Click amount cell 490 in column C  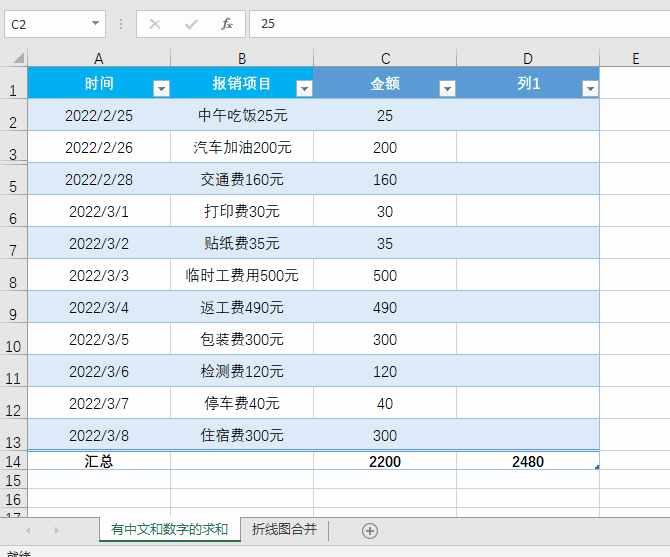tap(385, 308)
